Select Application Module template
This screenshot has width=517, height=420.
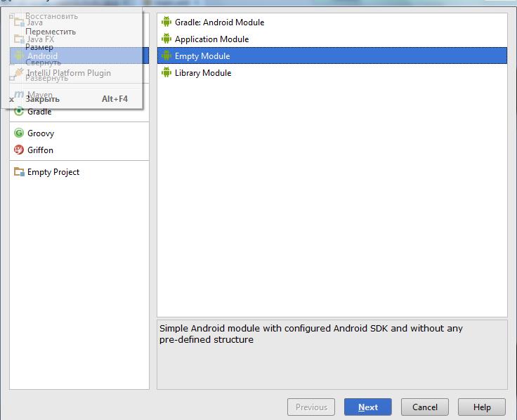[332, 39]
